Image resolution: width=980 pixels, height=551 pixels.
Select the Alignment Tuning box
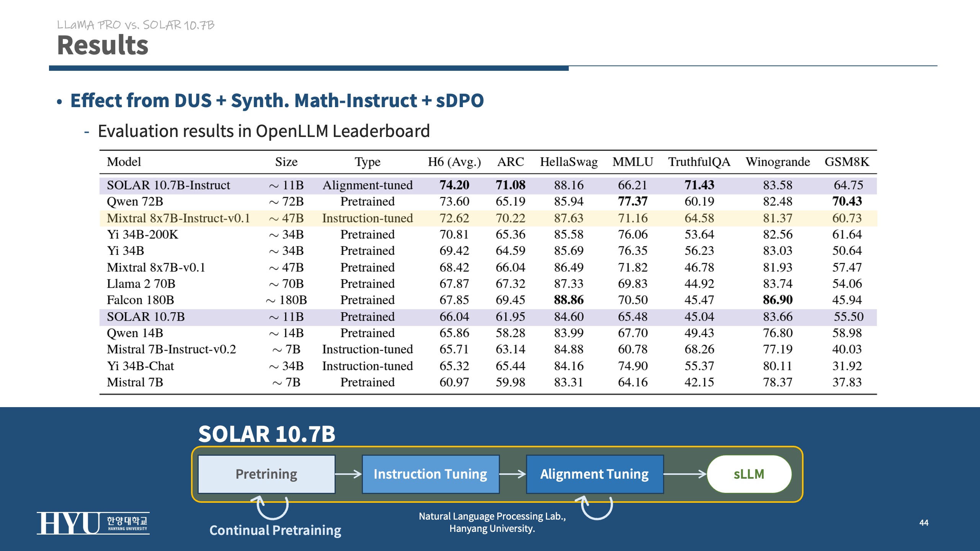click(x=595, y=474)
